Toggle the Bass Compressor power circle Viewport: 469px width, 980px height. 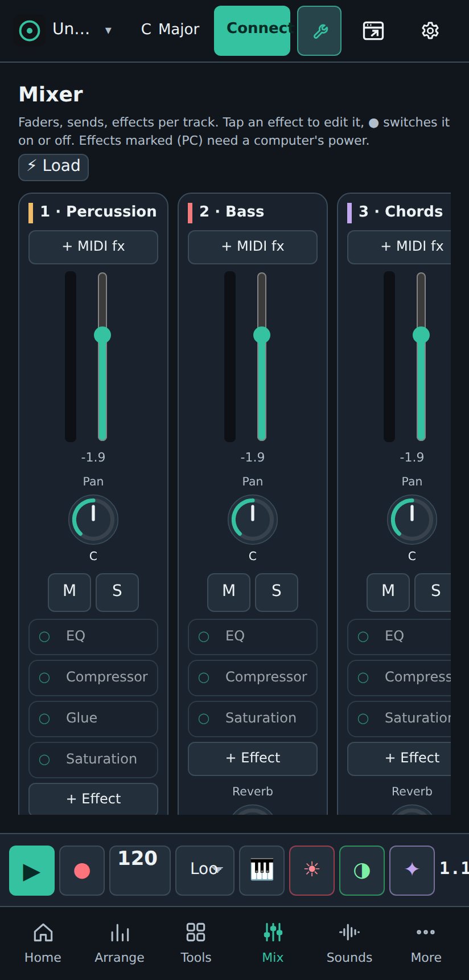tap(204, 678)
